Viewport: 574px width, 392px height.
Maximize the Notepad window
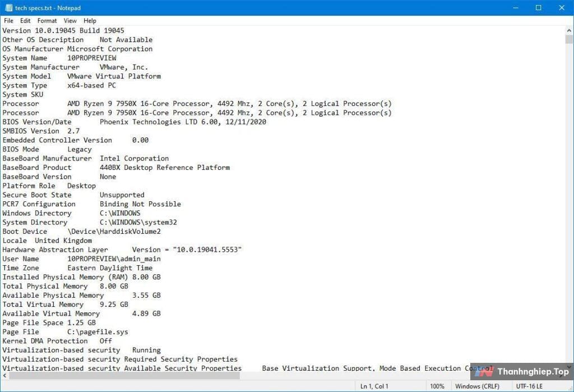coord(539,8)
